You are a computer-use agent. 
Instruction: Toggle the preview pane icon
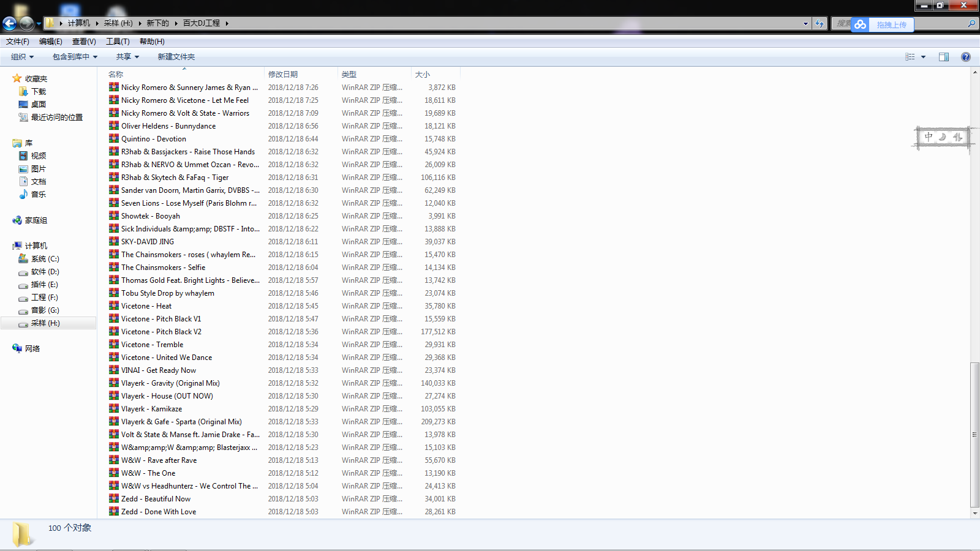pyautogui.click(x=943, y=57)
